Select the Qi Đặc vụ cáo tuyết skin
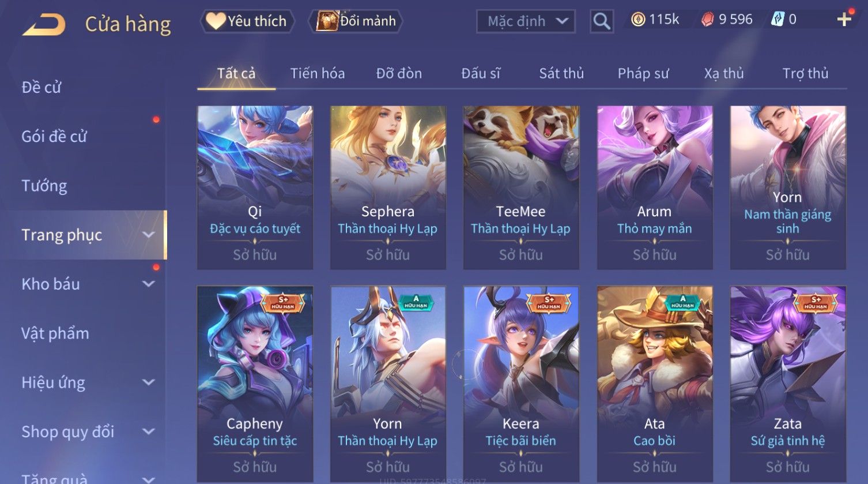This screenshot has width=868, height=484. tap(255, 187)
